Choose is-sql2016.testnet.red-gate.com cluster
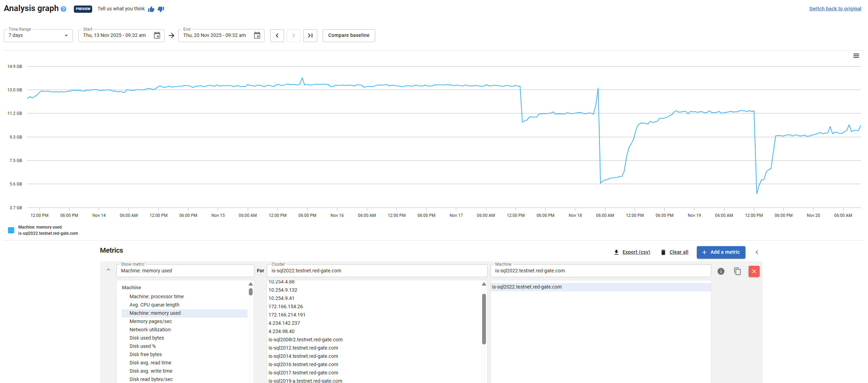 [x=303, y=364]
